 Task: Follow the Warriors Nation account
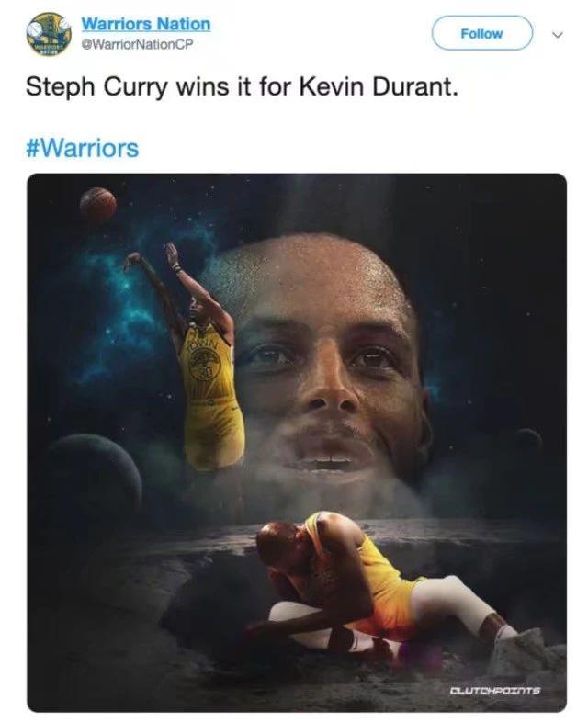click(481, 33)
